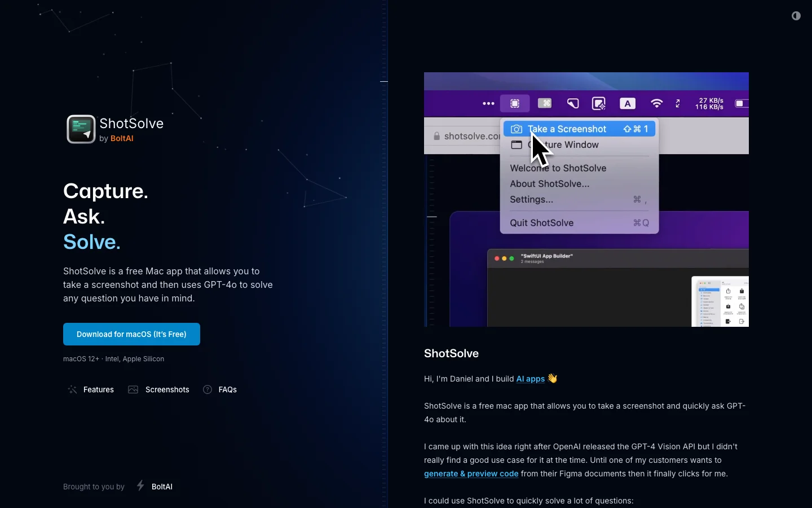Download ShotSolve for macOS
Screen dimensions: 812x508
(131, 334)
